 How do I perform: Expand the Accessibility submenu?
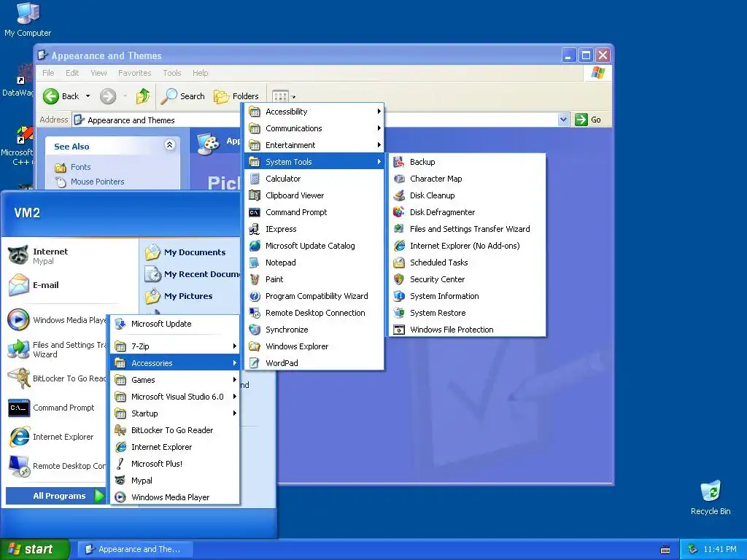(x=314, y=112)
